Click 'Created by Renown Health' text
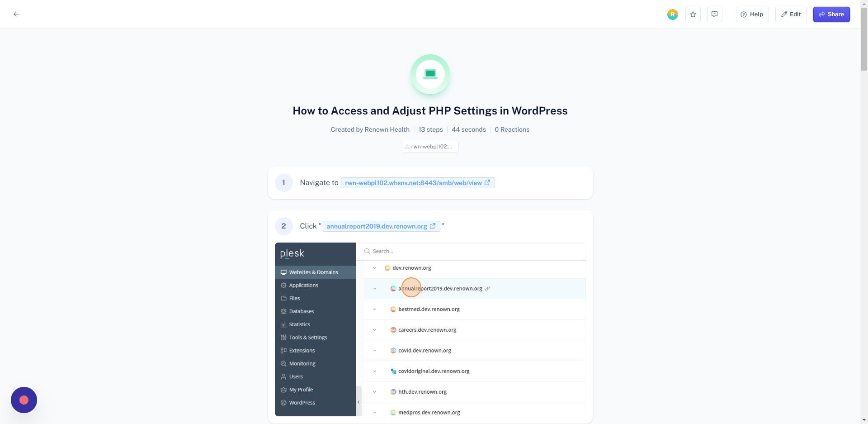Image resolution: width=868 pixels, height=424 pixels. pyautogui.click(x=370, y=129)
